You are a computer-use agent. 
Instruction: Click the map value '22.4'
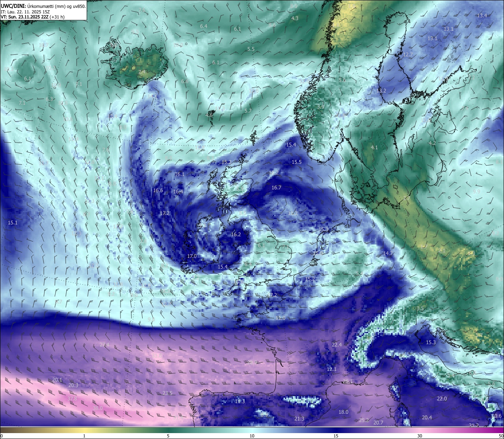click(337, 345)
